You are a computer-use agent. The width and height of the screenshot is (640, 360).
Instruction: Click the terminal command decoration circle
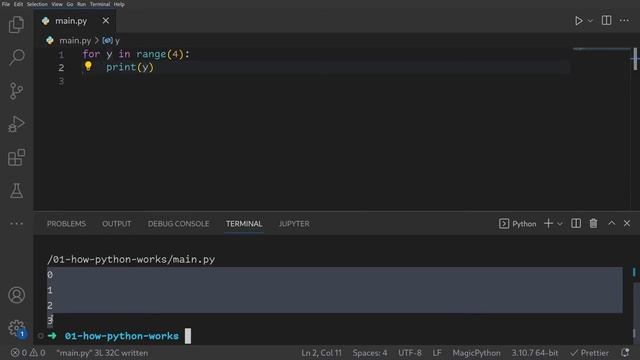[x=40, y=336]
